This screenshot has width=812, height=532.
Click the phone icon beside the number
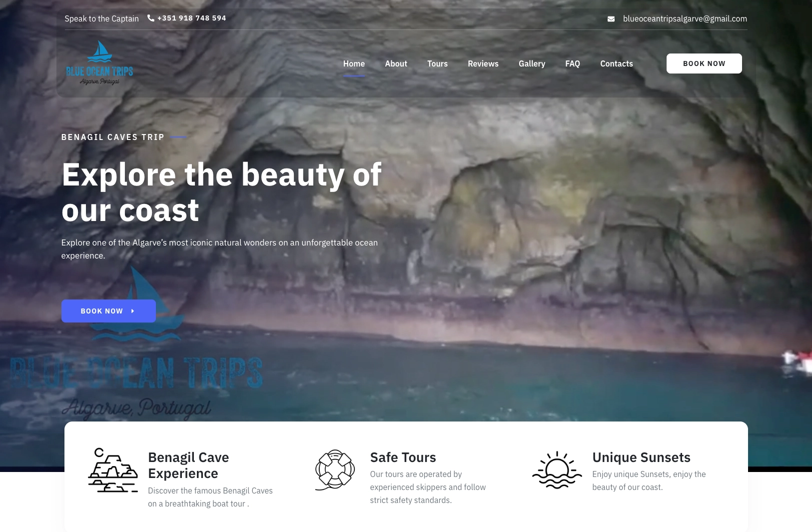[x=151, y=18]
